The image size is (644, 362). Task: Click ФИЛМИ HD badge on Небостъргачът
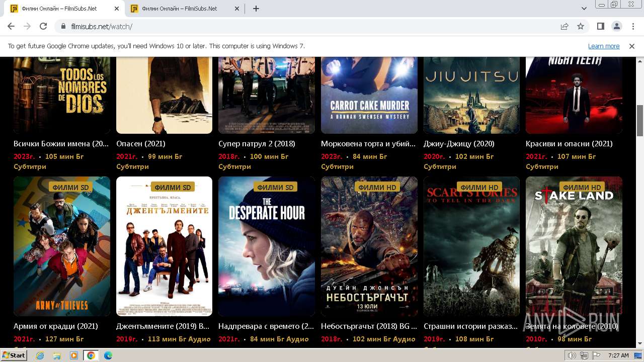tap(378, 187)
